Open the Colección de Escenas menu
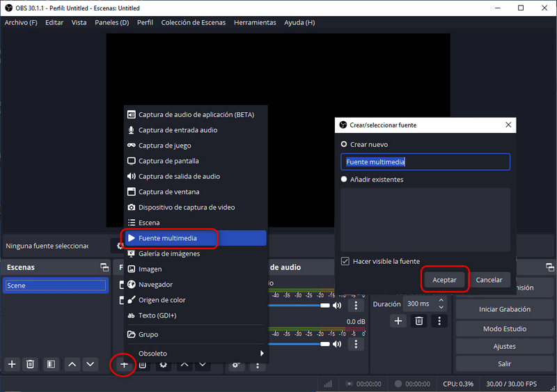The height and width of the screenshot is (392, 557). pyautogui.click(x=194, y=22)
